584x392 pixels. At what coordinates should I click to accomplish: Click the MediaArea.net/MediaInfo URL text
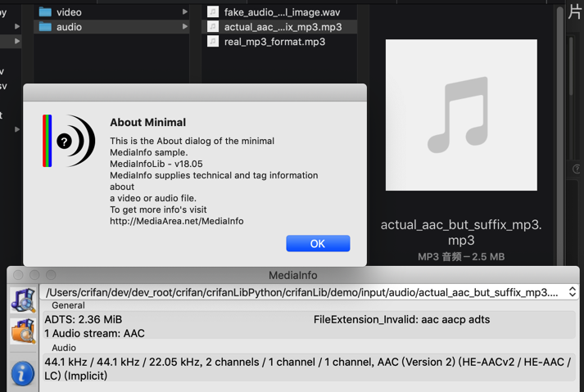[x=177, y=221]
